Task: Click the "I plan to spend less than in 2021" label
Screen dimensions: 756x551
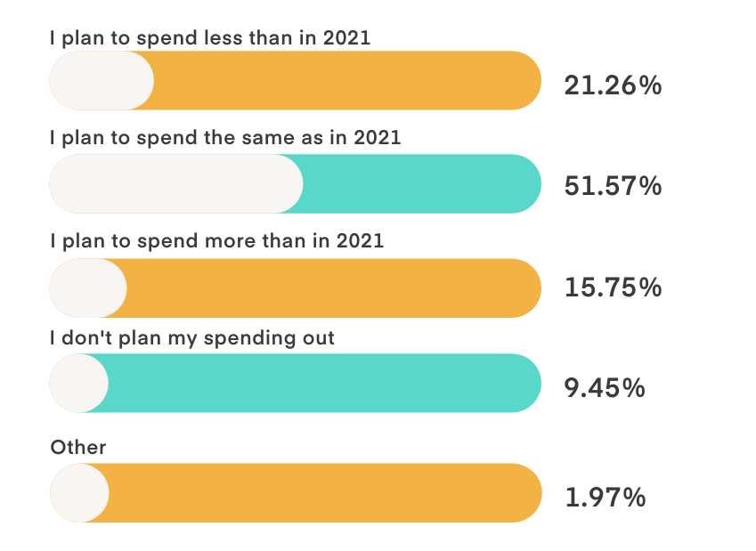Action: pyautogui.click(x=210, y=37)
